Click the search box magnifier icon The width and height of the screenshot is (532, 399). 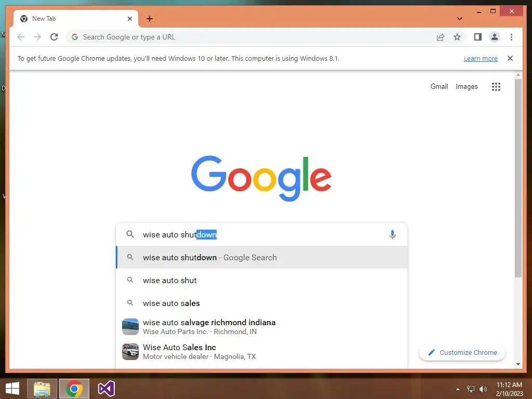(130, 234)
